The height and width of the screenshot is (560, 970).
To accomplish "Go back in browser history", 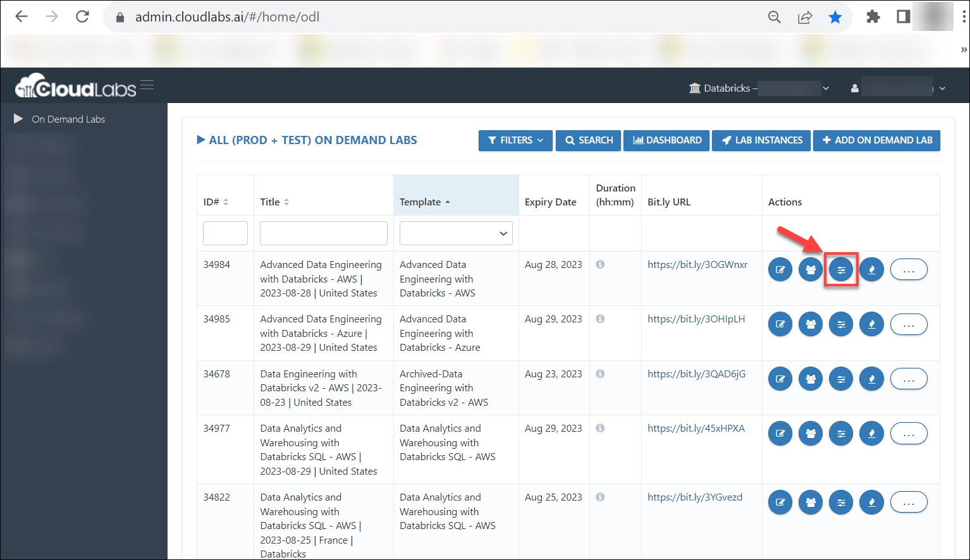I will tap(21, 16).
